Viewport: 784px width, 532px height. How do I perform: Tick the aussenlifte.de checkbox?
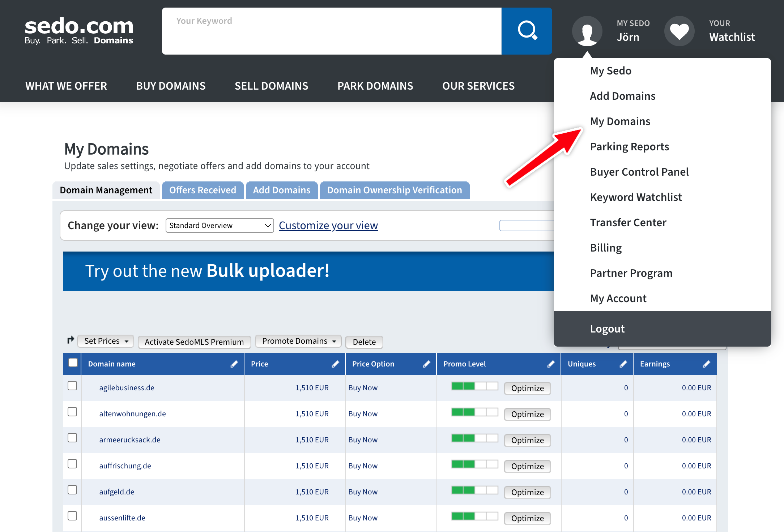click(x=72, y=516)
